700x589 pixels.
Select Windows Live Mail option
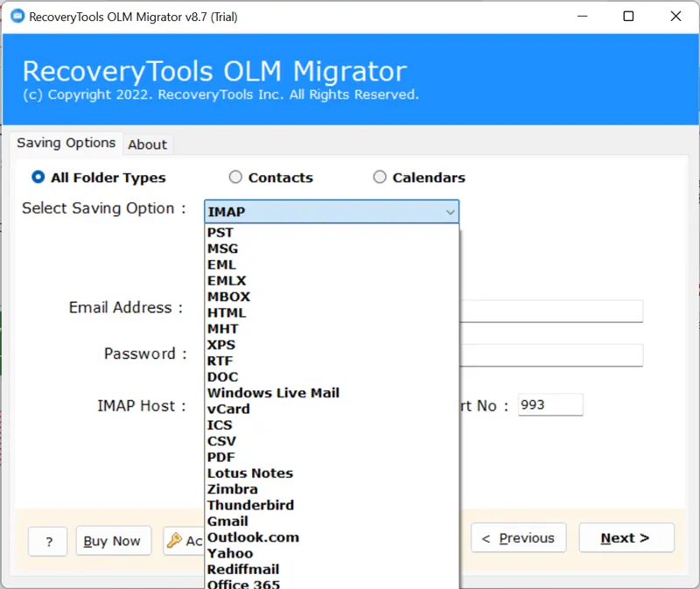coord(273,393)
